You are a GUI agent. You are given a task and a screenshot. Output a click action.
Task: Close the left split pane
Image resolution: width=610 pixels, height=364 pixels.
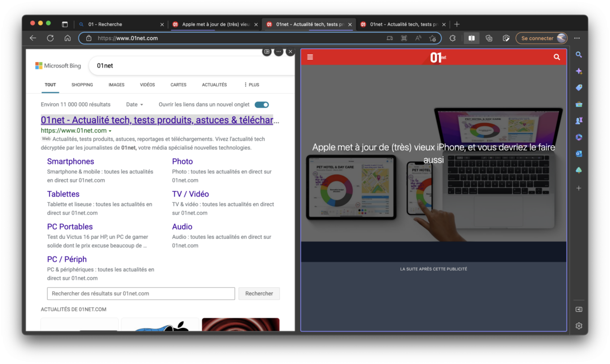click(290, 52)
